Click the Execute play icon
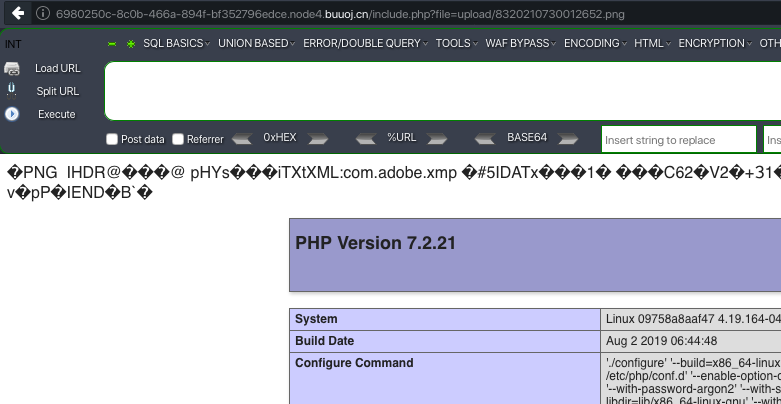This screenshot has height=404, width=781. [x=12, y=114]
